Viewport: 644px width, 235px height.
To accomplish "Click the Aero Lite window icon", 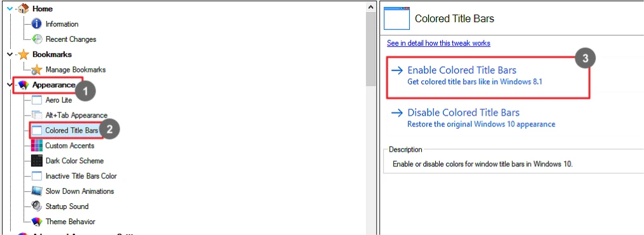I will [37, 100].
